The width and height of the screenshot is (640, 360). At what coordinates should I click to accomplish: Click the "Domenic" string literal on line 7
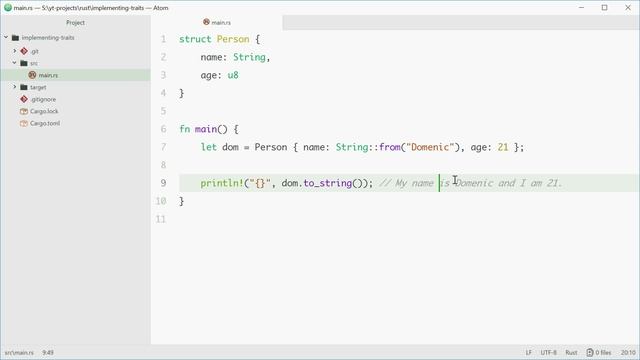tap(430, 147)
